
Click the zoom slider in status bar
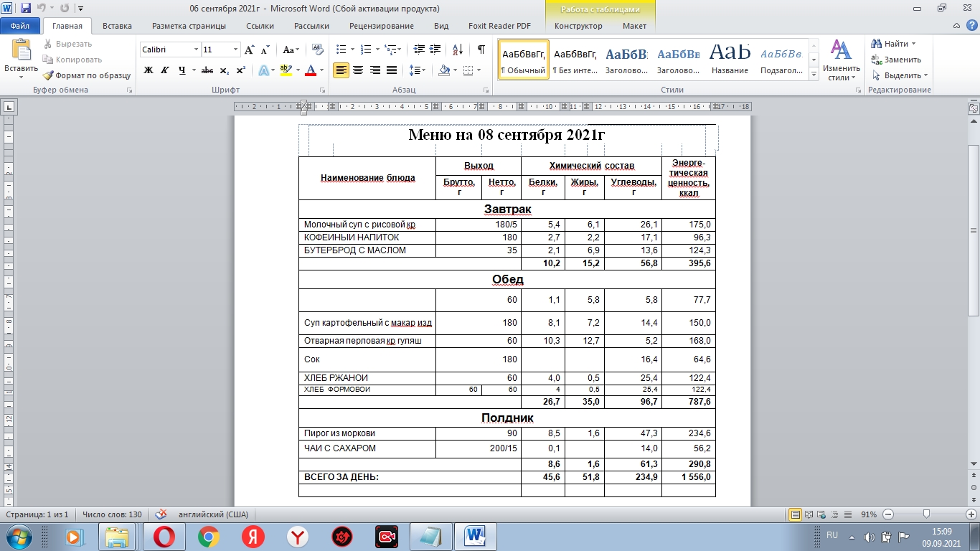pos(927,514)
